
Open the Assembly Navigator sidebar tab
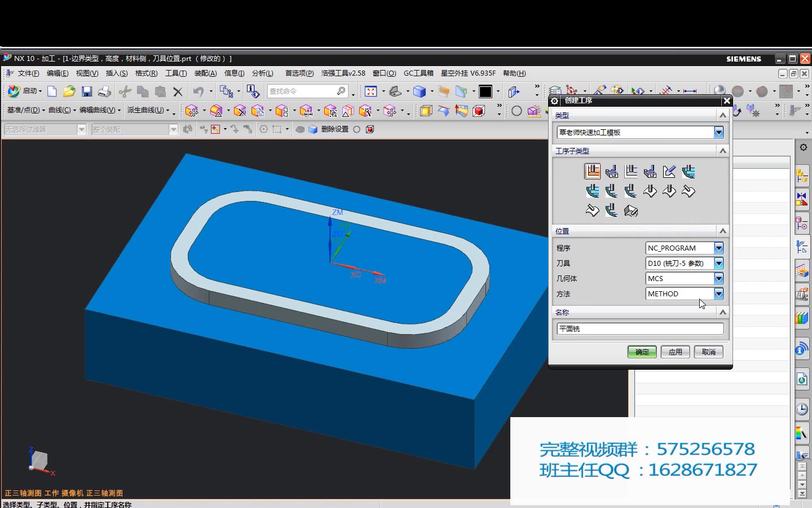point(802,176)
